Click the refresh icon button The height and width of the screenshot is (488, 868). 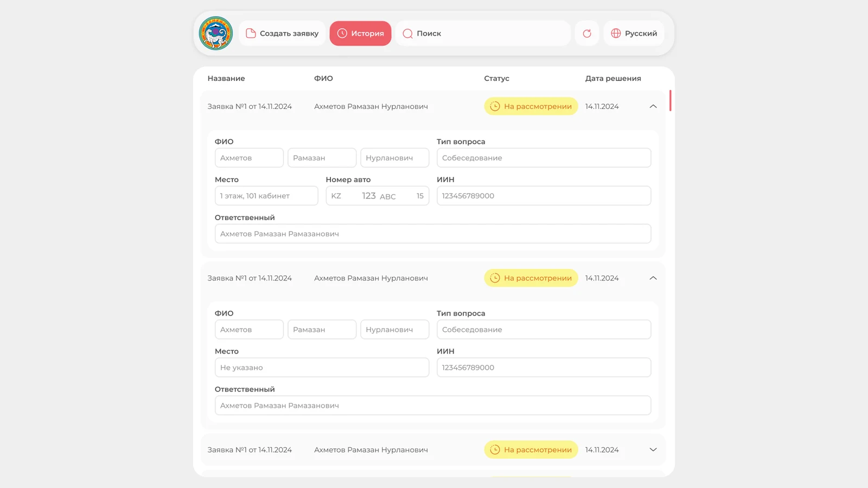(587, 33)
